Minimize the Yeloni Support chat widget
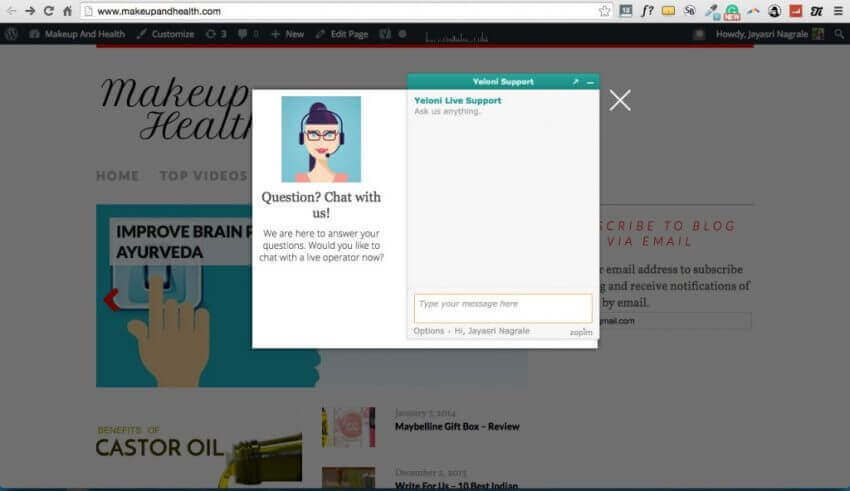This screenshot has height=491, width=850. 590,82
